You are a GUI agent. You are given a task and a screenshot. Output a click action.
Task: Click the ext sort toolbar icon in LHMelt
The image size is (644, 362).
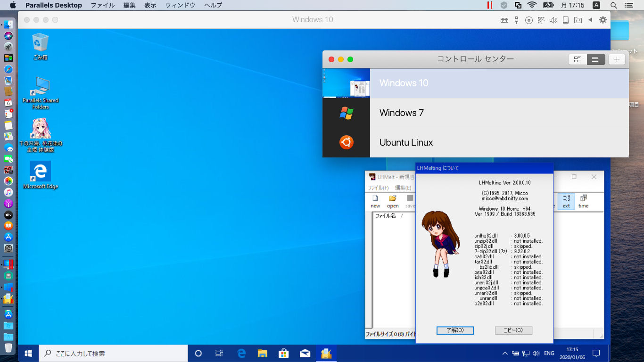566,201
